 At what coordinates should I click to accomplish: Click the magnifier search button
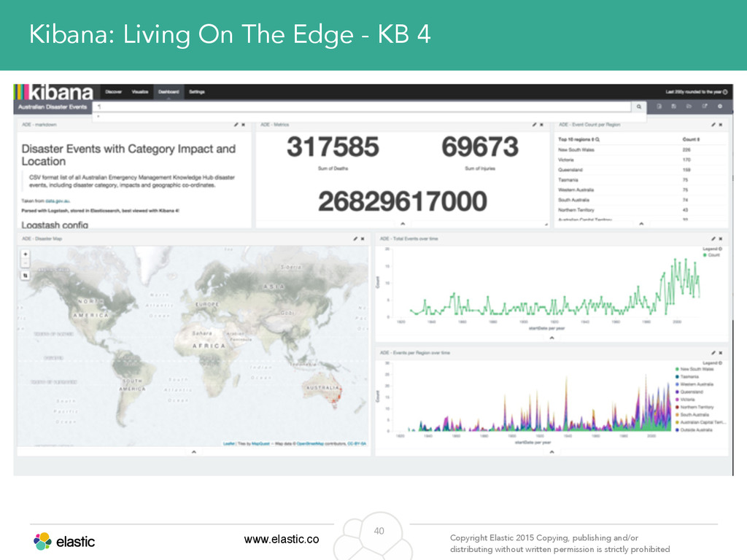point(639,106)
